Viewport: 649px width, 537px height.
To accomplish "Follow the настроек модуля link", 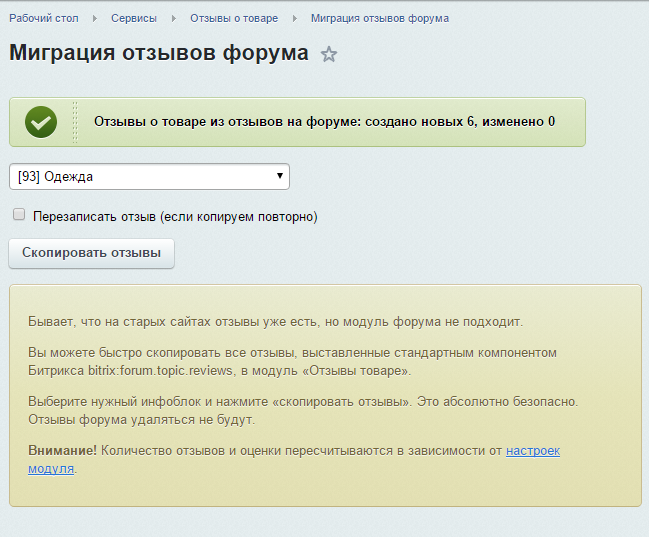I will [x=532, y=451].
